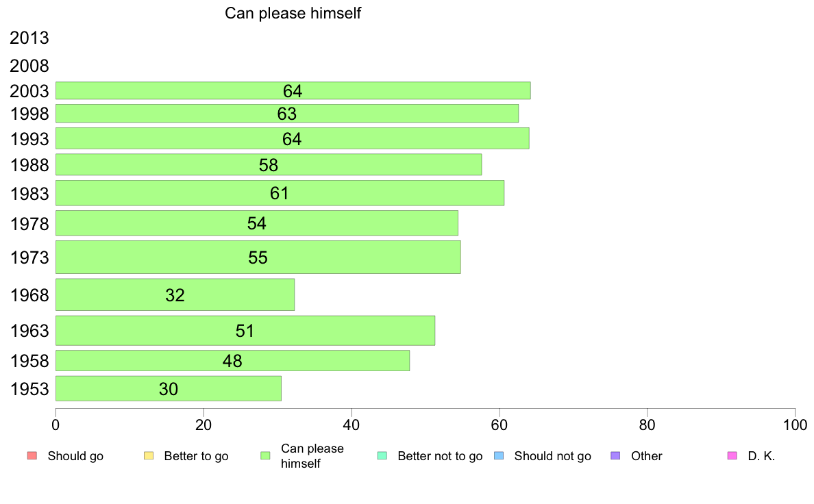
Task: Click the 2013 year axis label
Action: [x=29, y=38]
